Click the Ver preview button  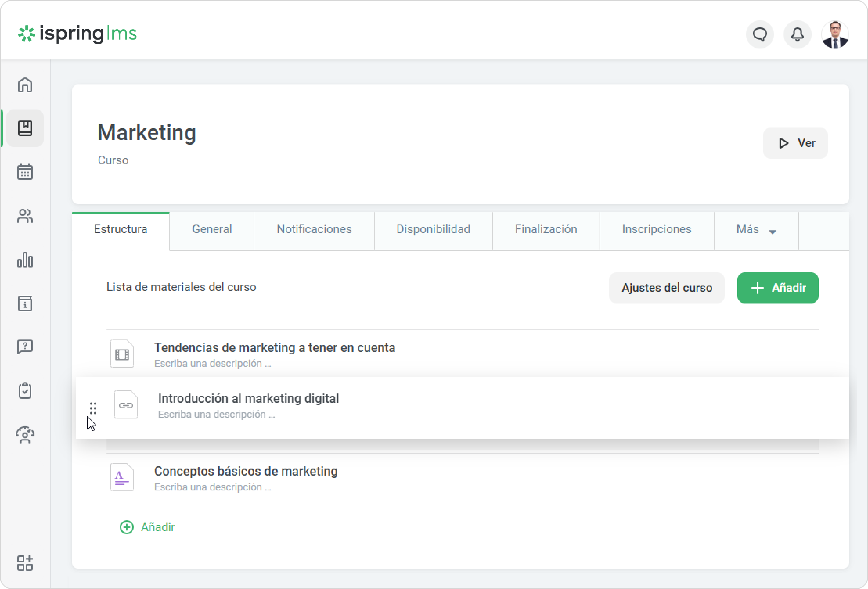click(x=796, y=143)
